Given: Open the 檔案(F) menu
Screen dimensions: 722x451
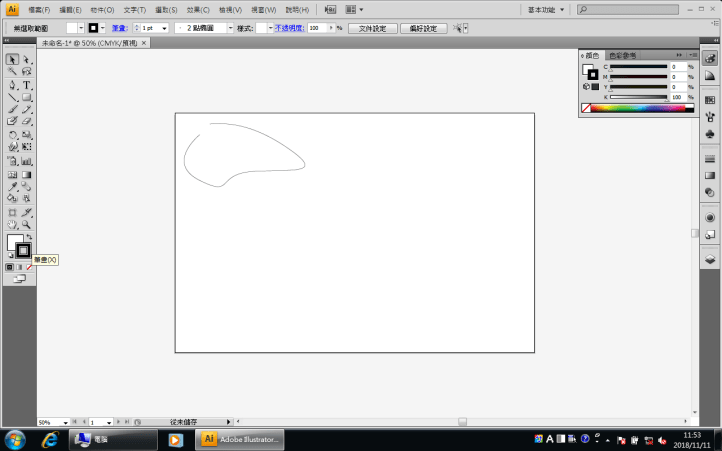Looking at the screenshot, I should tap(41, 9).
